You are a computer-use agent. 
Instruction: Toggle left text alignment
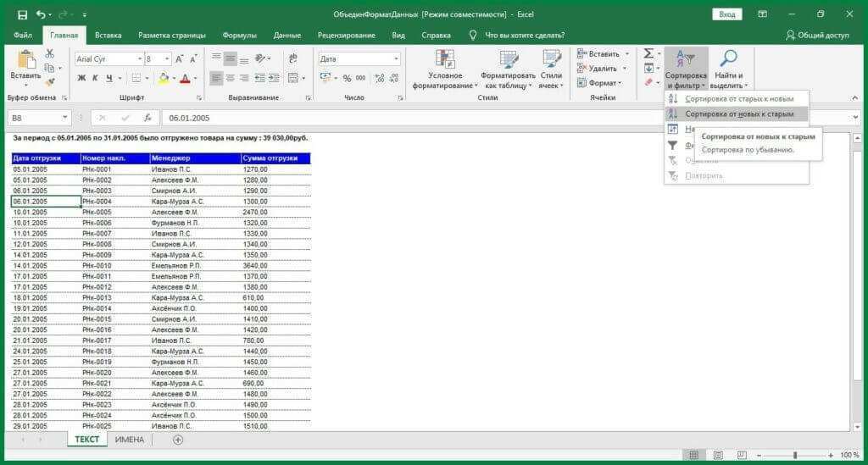pyautogui.click(x=216, y=78)
